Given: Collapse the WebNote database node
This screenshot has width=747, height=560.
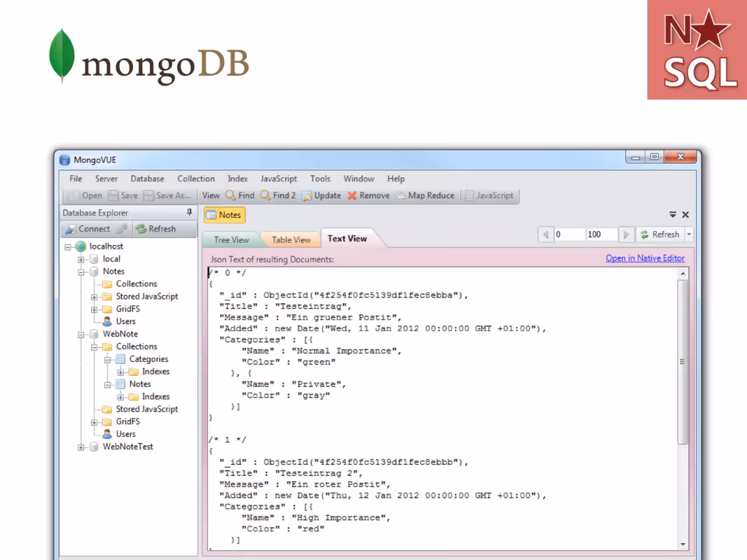Looking at the screenshot, I should coord(81,335).
